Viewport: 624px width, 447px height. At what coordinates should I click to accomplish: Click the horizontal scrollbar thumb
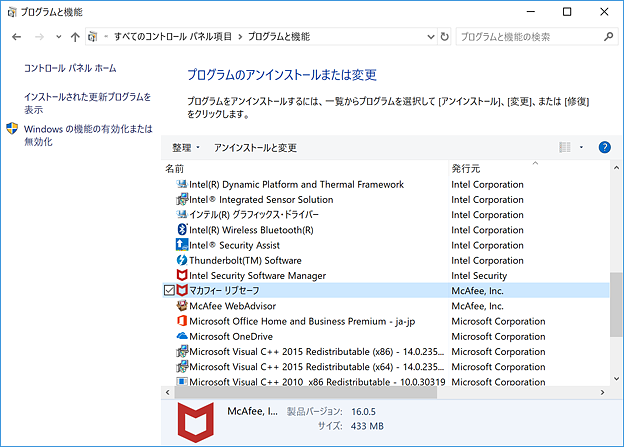click(x=306, y=392)
